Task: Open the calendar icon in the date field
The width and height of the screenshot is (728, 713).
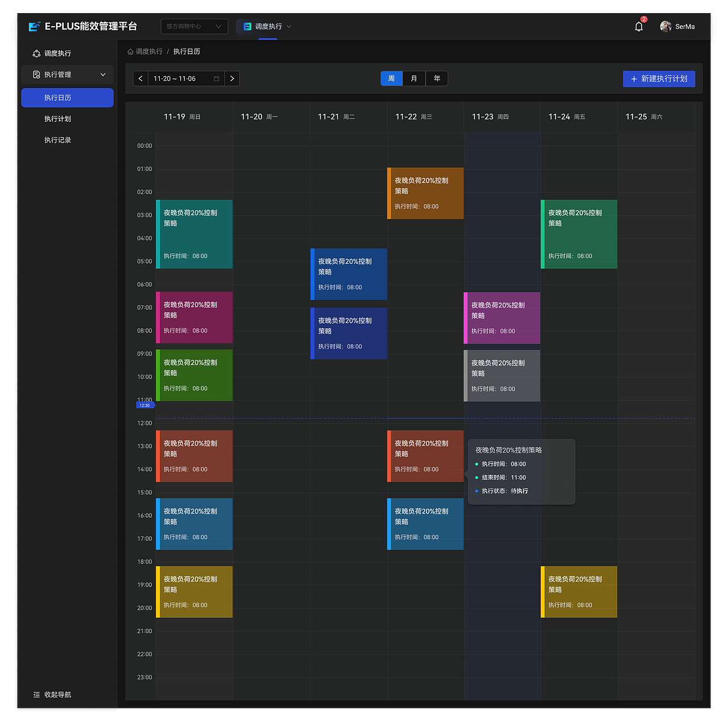Action: pos(216,78)
